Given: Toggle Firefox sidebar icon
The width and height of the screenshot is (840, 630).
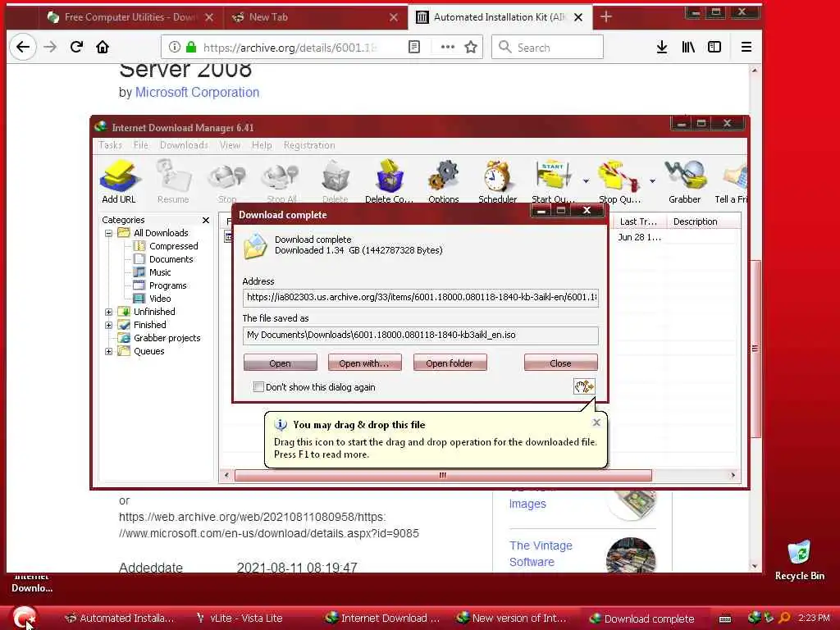Looking at the screenshot, I should tap(714, 47).
